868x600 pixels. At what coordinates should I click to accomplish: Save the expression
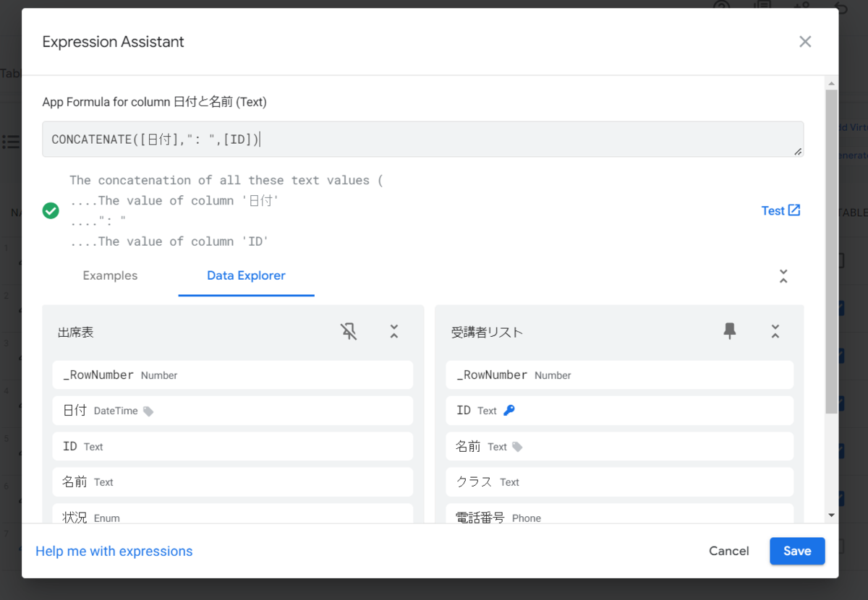click(797, 551)
